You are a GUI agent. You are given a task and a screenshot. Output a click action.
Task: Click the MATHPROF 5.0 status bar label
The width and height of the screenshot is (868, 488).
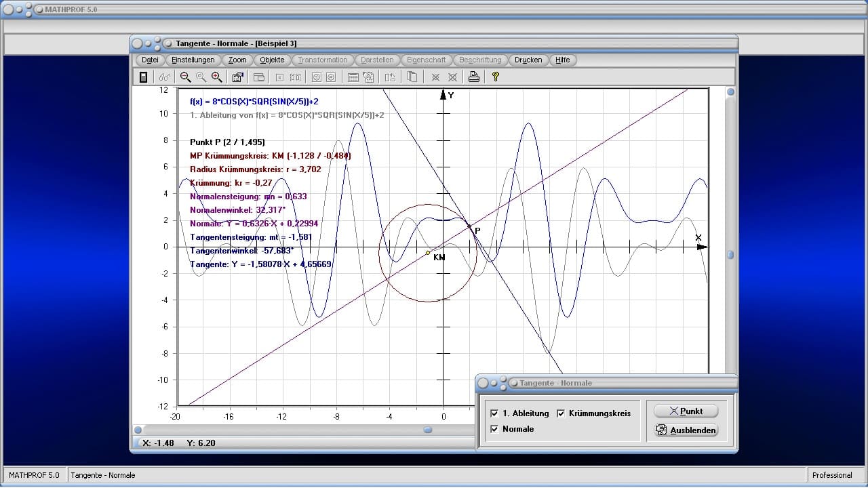click(34, 475)
